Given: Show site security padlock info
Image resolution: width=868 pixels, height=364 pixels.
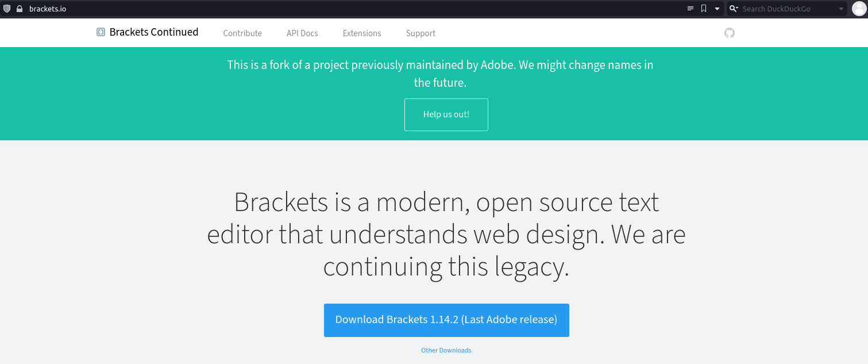Looking at the screenshot, I should point(19,9).
